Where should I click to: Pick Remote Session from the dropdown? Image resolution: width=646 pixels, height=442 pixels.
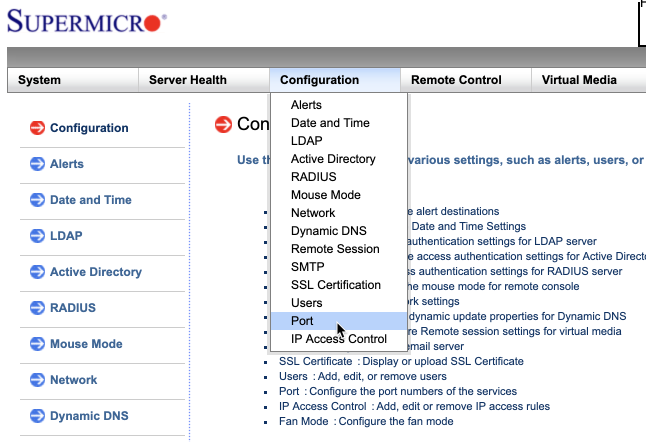[335, 249]
